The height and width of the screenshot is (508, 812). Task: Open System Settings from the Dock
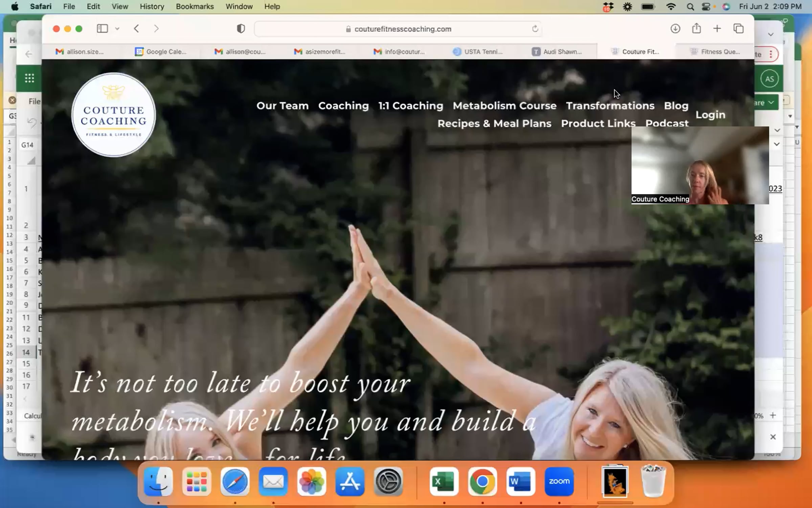388,481
